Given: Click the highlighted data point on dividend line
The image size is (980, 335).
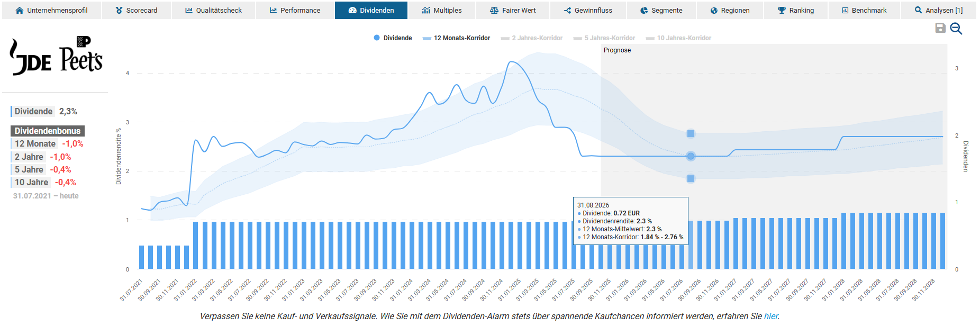Looking at the screenshot, I should [x=691, y=156].
